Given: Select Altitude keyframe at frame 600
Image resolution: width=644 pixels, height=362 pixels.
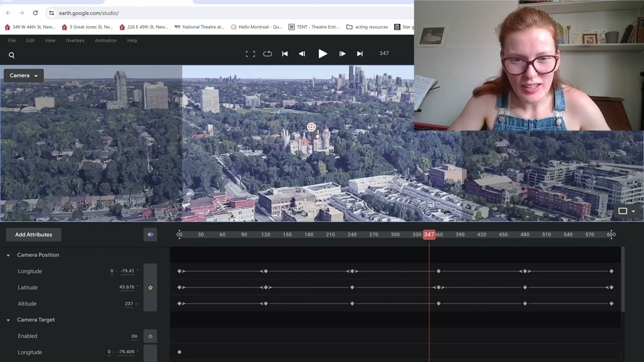Looking at the screenshot, I should pos(611,304).
